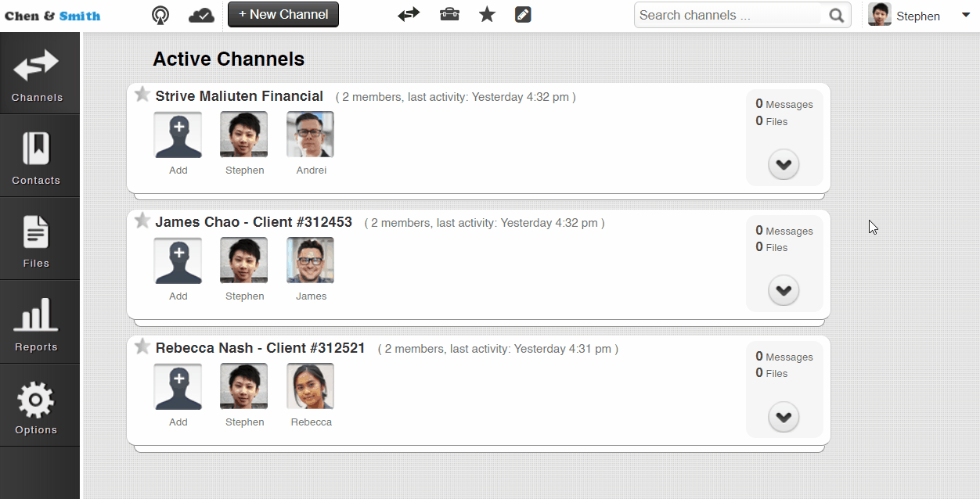This screenshot has width=980, height=499.
Task: Star the Strive Maliuten Financial channel
Action: coord(142,95)
